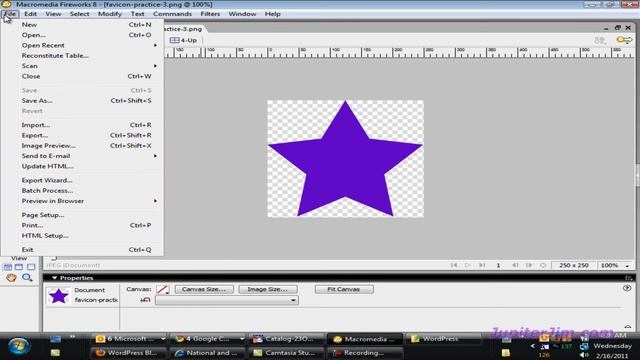This screenshot has width=640, height=360.
Task: Click the current frame number 1
Action: point(498,265)
